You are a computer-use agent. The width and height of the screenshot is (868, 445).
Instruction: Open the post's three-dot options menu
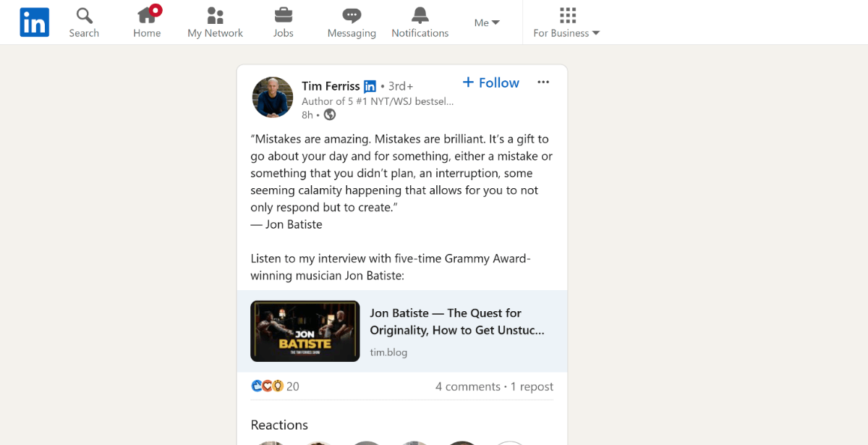click(x=543, y=82)
